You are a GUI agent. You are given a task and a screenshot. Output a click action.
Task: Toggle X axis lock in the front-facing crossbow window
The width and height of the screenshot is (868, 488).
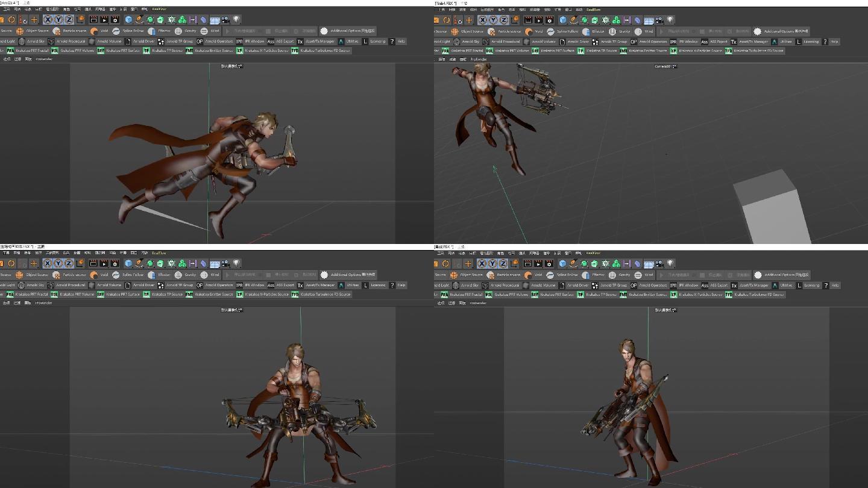(x=49, y=263)
